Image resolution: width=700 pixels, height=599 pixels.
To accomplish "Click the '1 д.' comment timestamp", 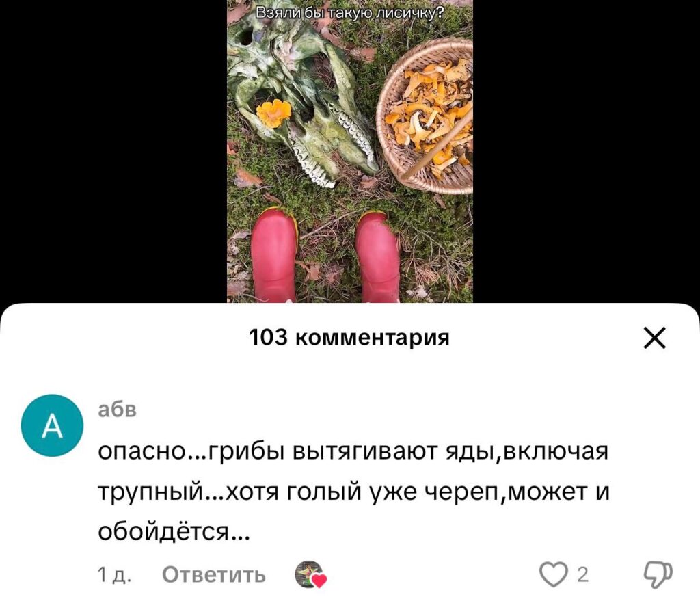I will (x=114, y=575).
